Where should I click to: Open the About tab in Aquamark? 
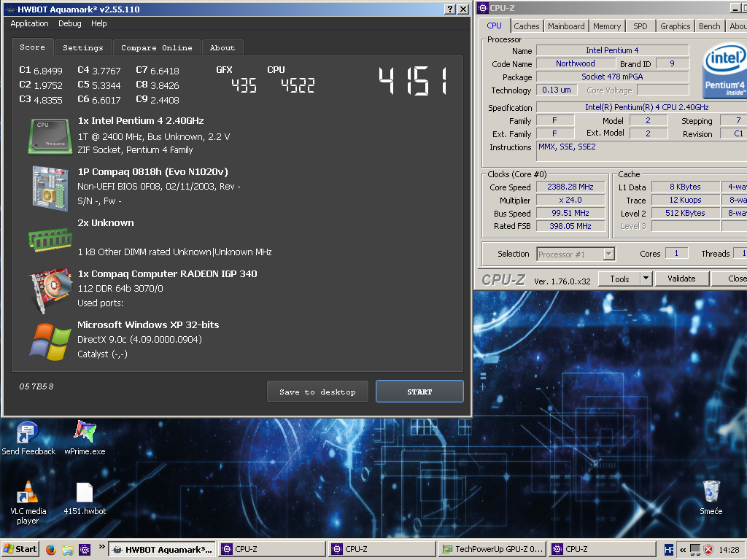(222, 47)
